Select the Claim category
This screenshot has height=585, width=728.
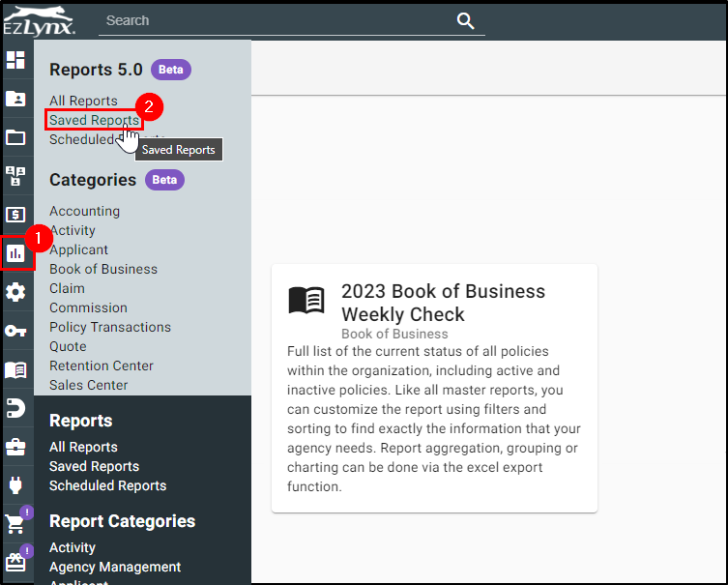pyautogui.click(x=68, y=288)
